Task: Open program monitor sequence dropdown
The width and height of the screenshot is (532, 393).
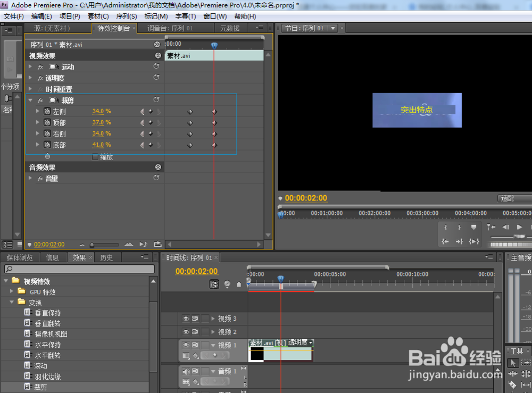Action: coord(333,28)
